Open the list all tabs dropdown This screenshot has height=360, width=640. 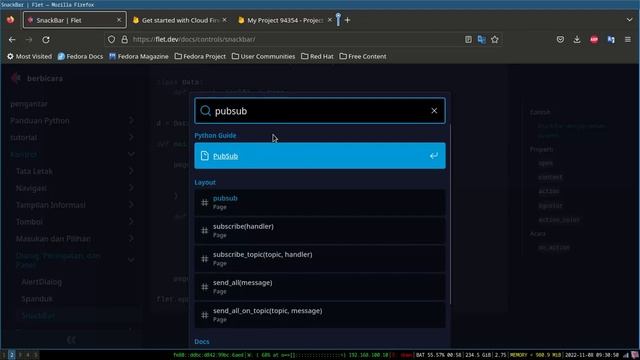point(629,20)
